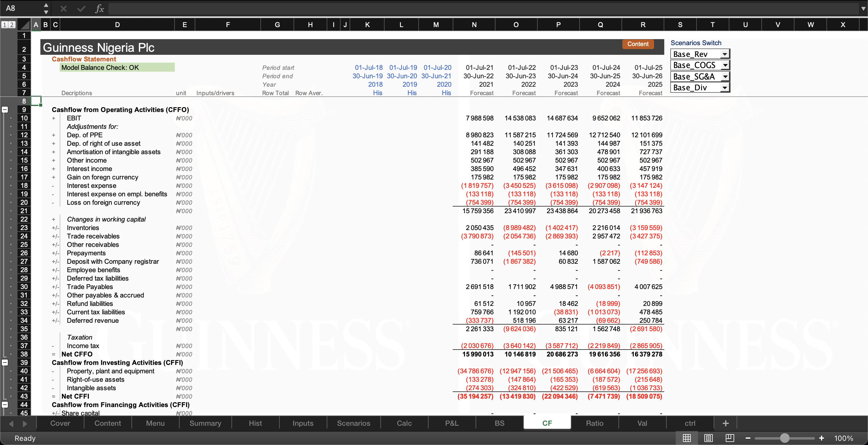Collapse the Financing group at row 44
This screenshot has width=868, height=445.
5,405
